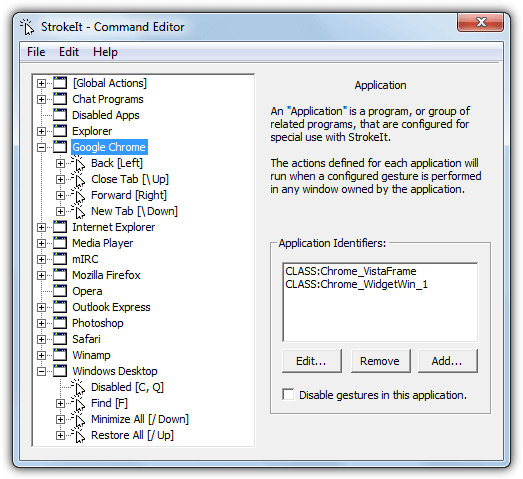
Task: Collapse the Windows Desktop node
Action: tap(41, 372)
